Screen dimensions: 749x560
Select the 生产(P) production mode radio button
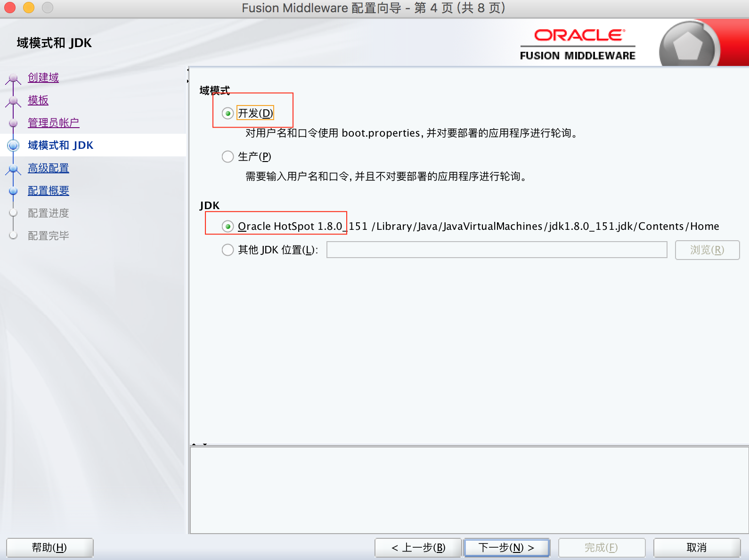click(x=228, y=156)
